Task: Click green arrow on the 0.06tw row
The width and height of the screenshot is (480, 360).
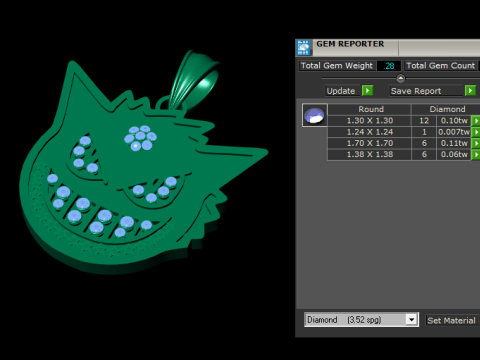Action: coord(476,155)
